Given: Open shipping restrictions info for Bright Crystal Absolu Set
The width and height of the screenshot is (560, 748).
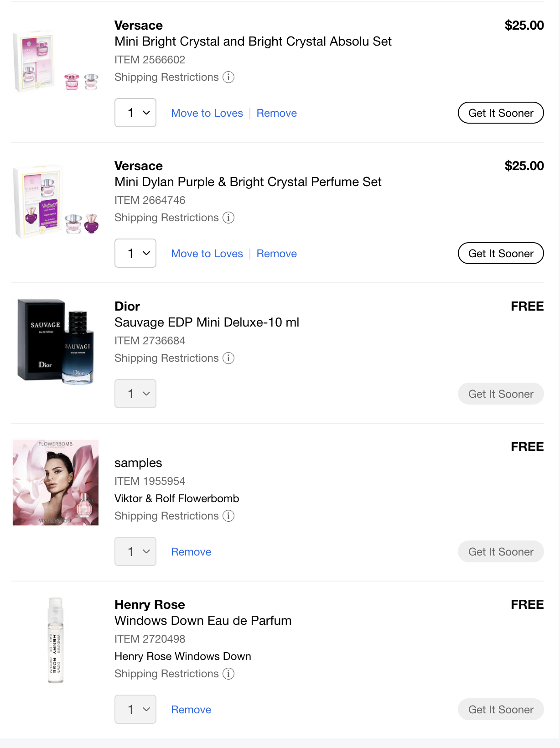Looking at the screenshot, I should [228, 77].
